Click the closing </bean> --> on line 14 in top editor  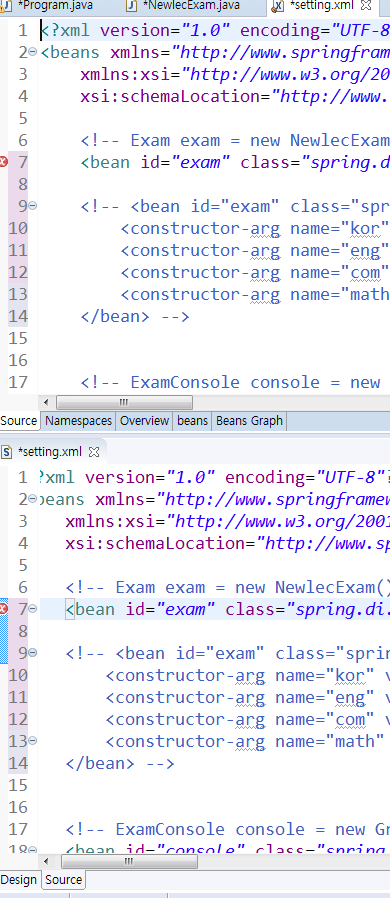coord(135,316)
